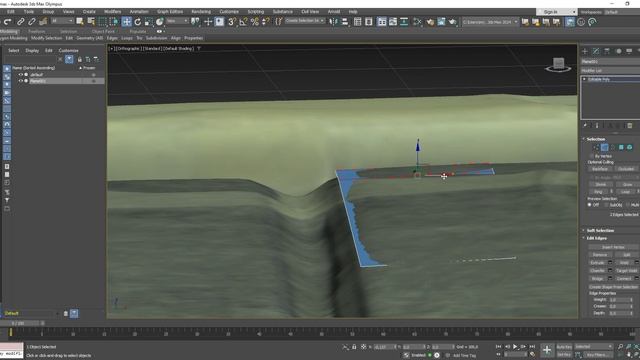Screen dimensions: 640x360
Task: Click the Bind to Space Warp icon
Action: pos(42,22)
